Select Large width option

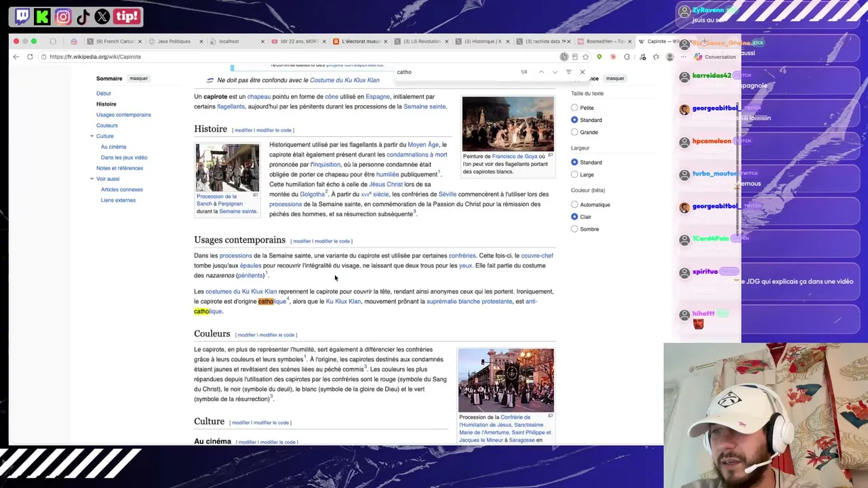pos(574,175)
